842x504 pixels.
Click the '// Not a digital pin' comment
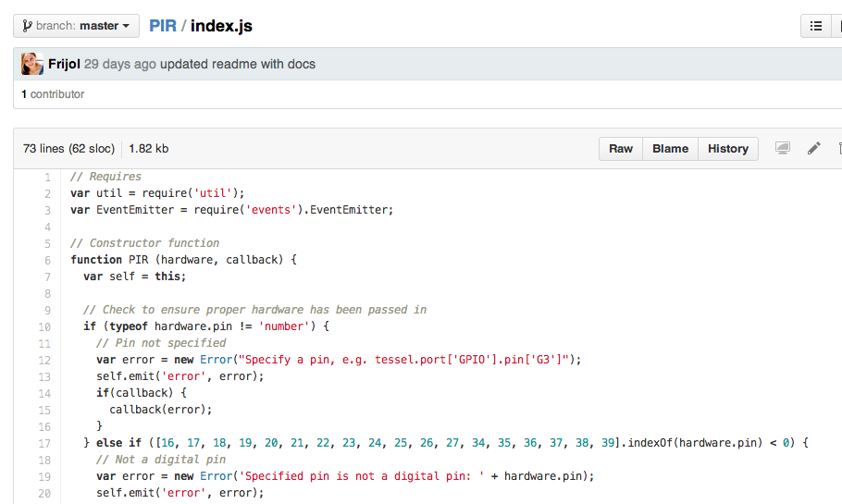[161, 460]
